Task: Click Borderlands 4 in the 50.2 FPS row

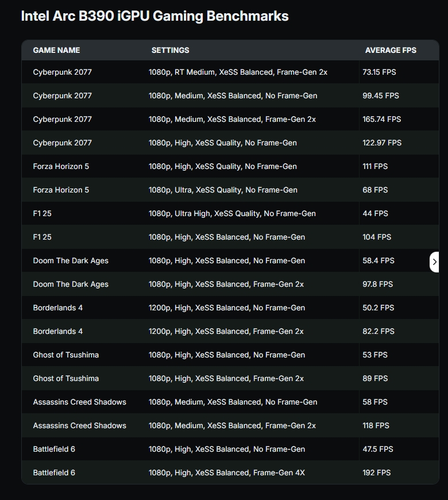Action: (x=57, y=308)
